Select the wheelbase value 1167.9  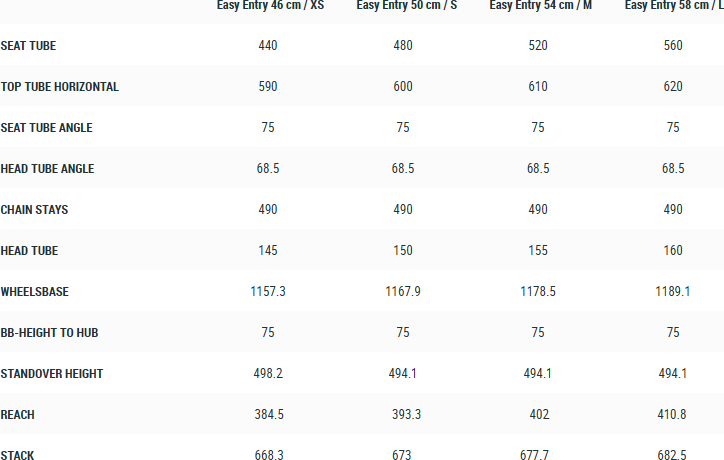[x=403, y=292]
